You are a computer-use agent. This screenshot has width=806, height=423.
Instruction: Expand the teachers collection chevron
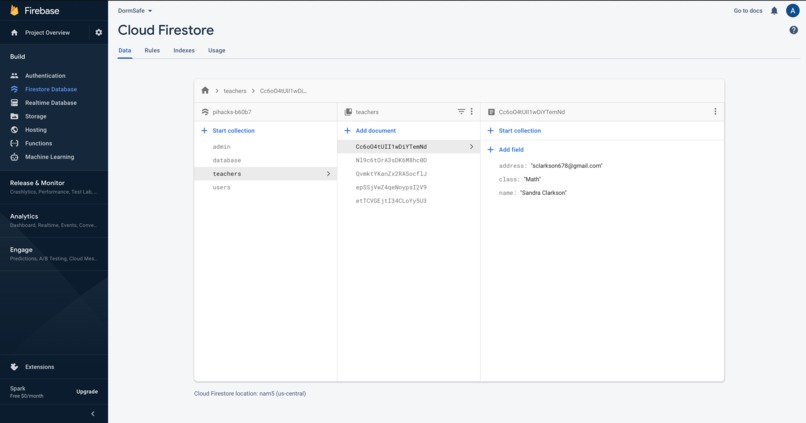[328, 174]
